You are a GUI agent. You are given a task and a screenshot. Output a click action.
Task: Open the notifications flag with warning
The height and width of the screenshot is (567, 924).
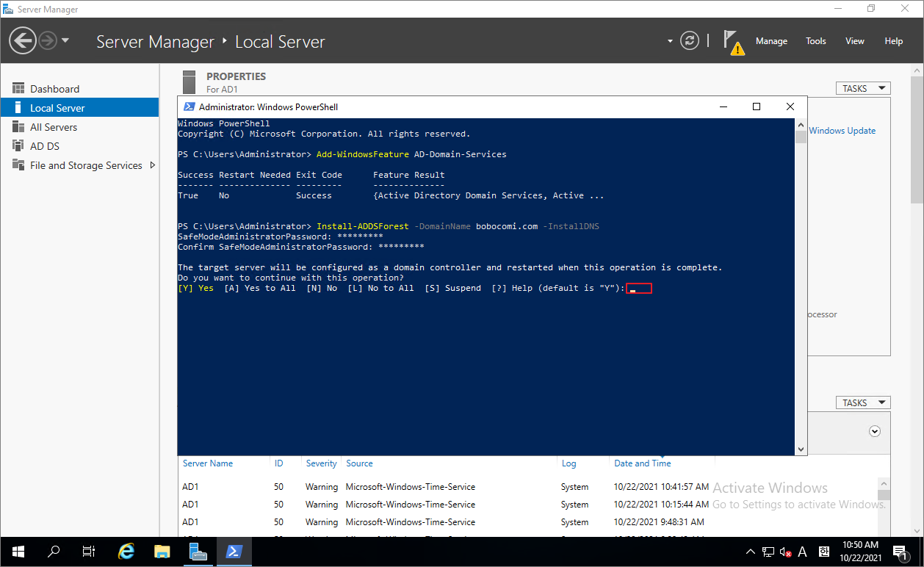pyautogui.click(x=733, y=42)
